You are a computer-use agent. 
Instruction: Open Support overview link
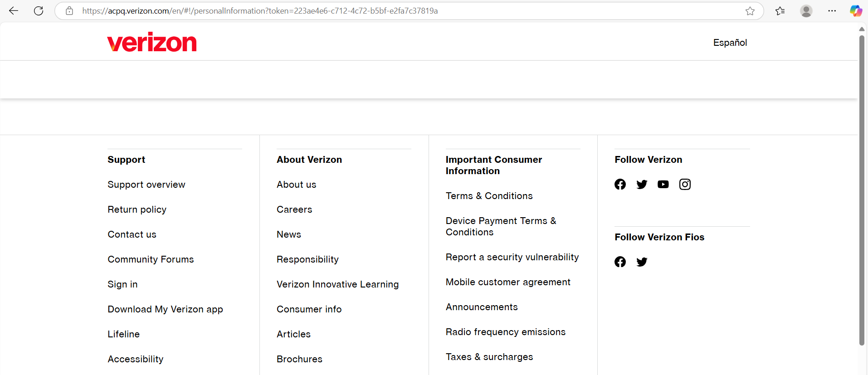point(146,185)
